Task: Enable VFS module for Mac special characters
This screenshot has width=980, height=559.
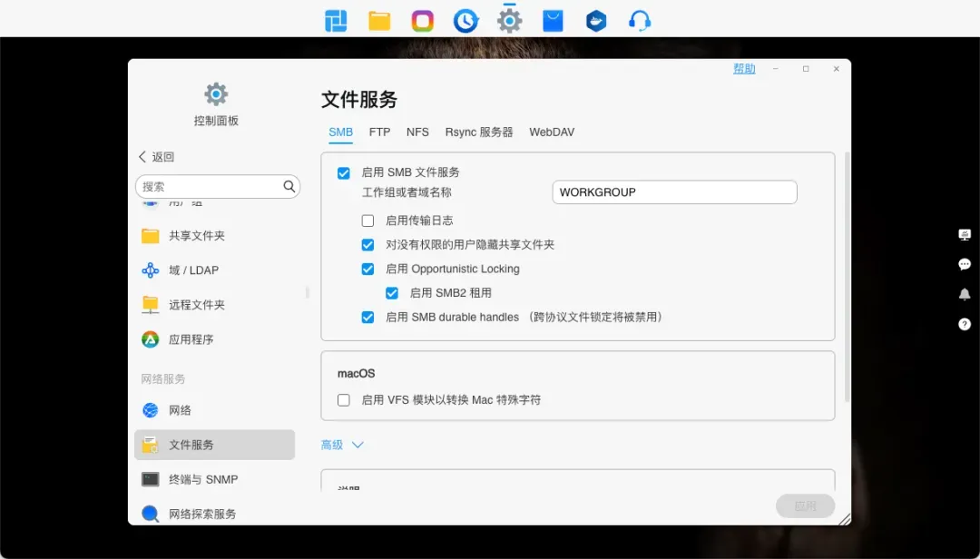Action: click(344, 400)
